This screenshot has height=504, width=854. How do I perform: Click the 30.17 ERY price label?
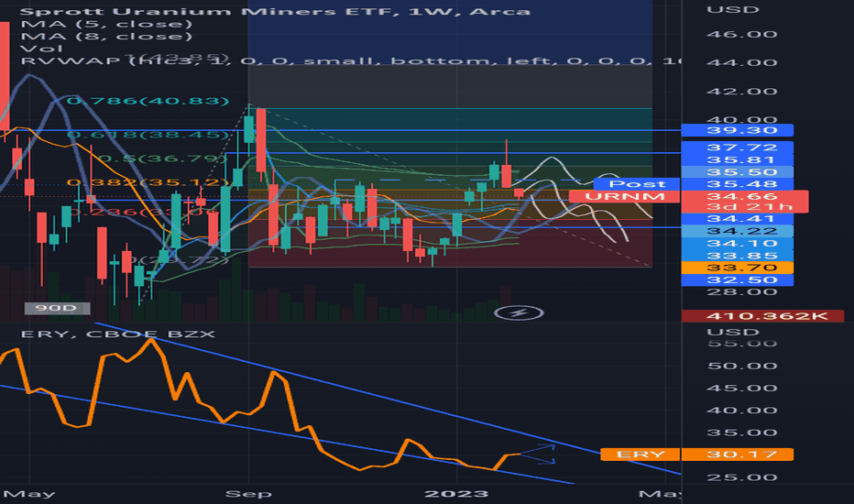point(737,455)
